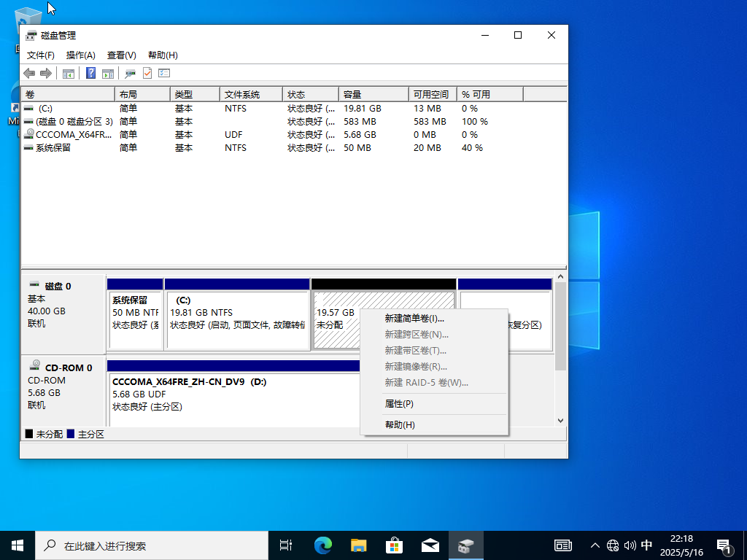Screen dimensions: 747x560
Task: Click the taskbar search box
Action: tap(152, 545)
